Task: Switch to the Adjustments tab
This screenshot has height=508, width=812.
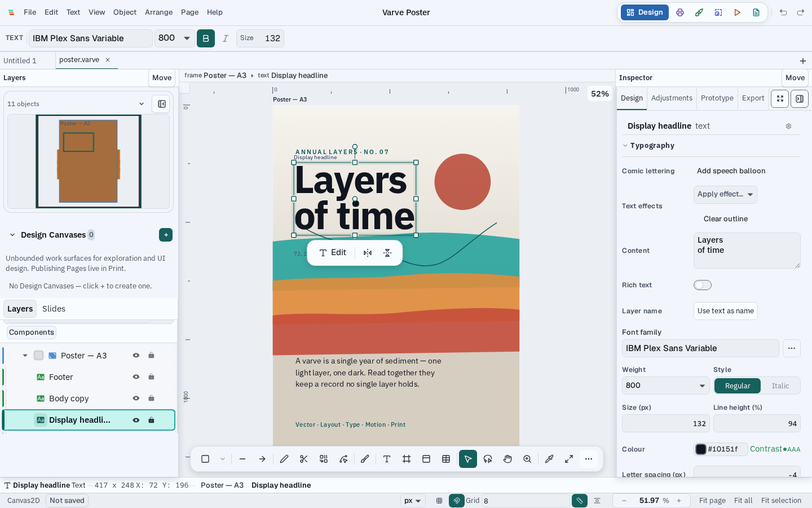Action: click(x=672, y=98)
